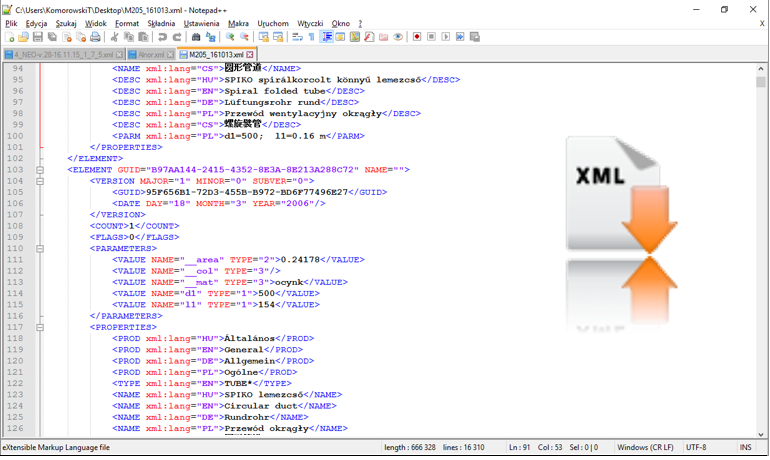Click the vertical scrollbar thumb
The width and height of the screenshot is (770, 460).
click(761, 82)
